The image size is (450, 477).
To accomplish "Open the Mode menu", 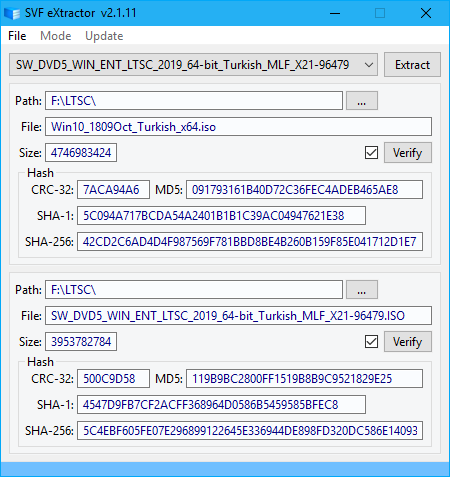I will 56,36.
